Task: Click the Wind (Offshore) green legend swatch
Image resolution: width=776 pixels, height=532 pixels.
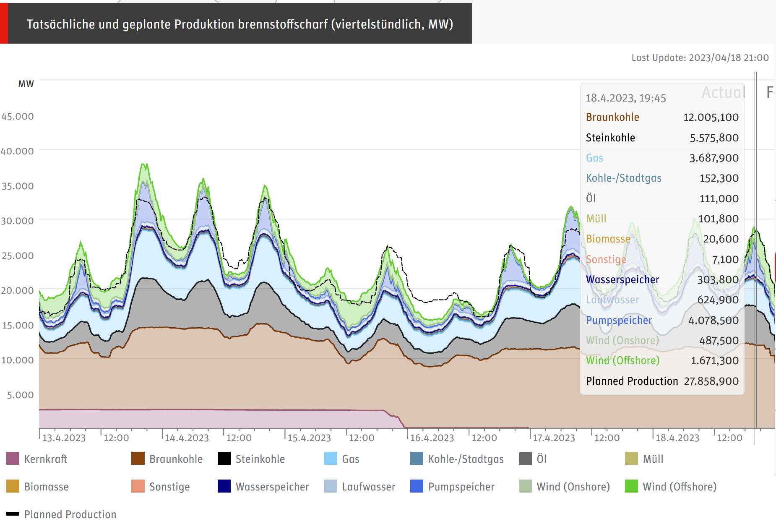Action: (632, 486)
